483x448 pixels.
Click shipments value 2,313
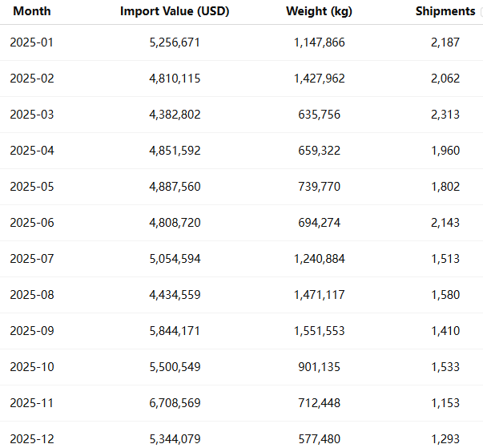click(x=445, y=115)
